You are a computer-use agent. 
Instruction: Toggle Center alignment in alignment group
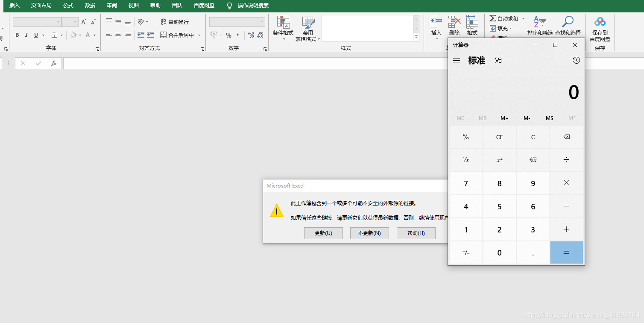pos(118,35)
